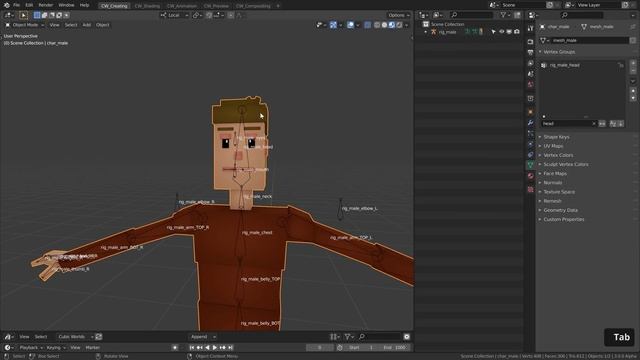This screenshot has height=360, width=640.
Task: Select the new selection mode icon
Action: tap(37, 15)
